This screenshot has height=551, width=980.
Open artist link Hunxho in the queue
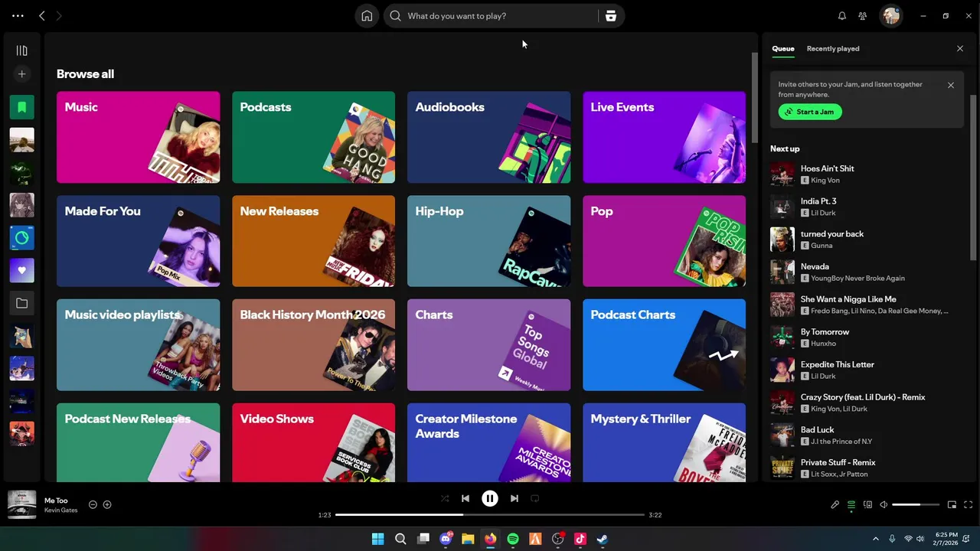[823, 344]
